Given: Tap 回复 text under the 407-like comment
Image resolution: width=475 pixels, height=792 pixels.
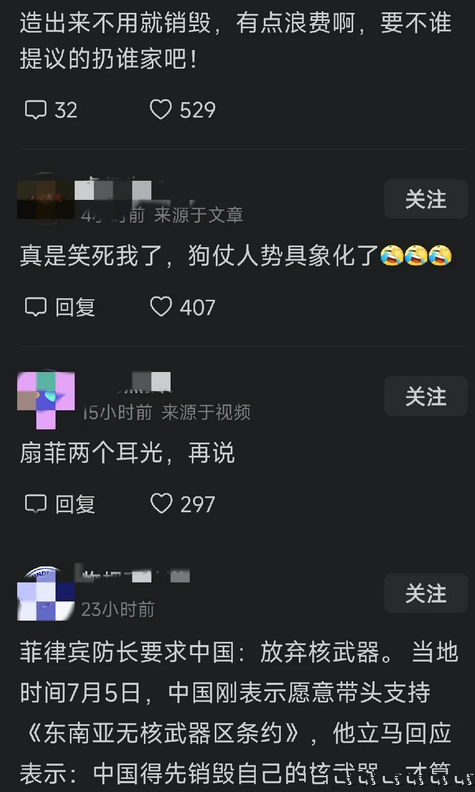Looking at the screenshot, I should [75, 307].
